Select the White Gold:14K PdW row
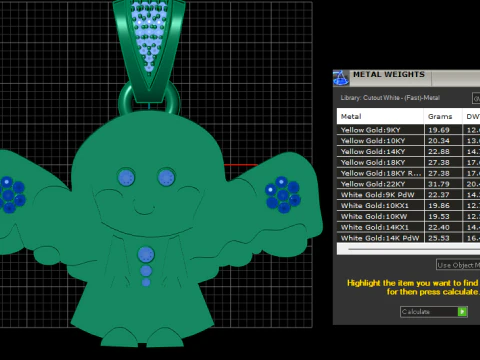This screenshot has height=360, width=480. [x=408, y=238]
